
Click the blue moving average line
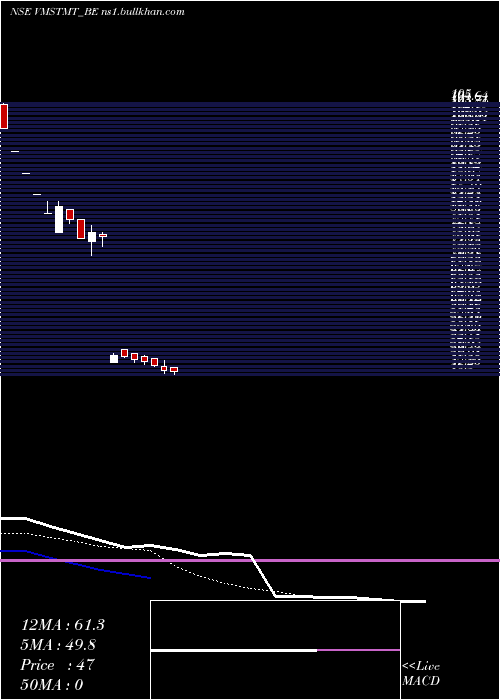[75, 563]
